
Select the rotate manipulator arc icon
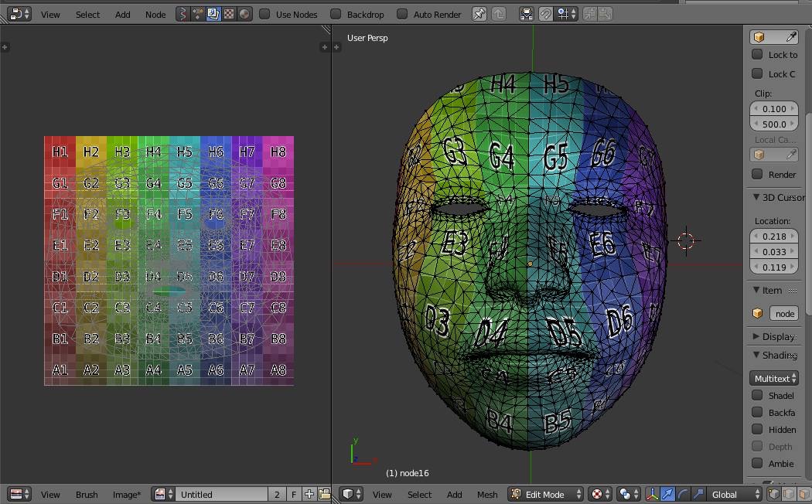(x=683, y=494)
